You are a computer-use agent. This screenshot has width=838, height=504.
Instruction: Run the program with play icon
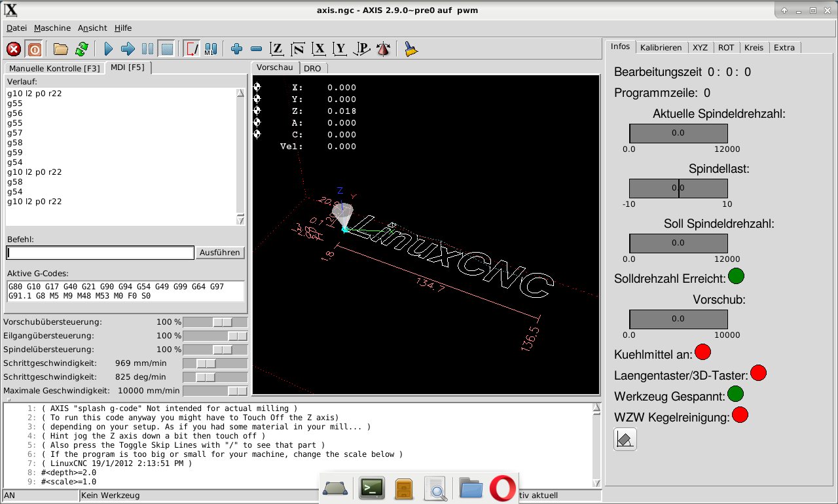109,49
